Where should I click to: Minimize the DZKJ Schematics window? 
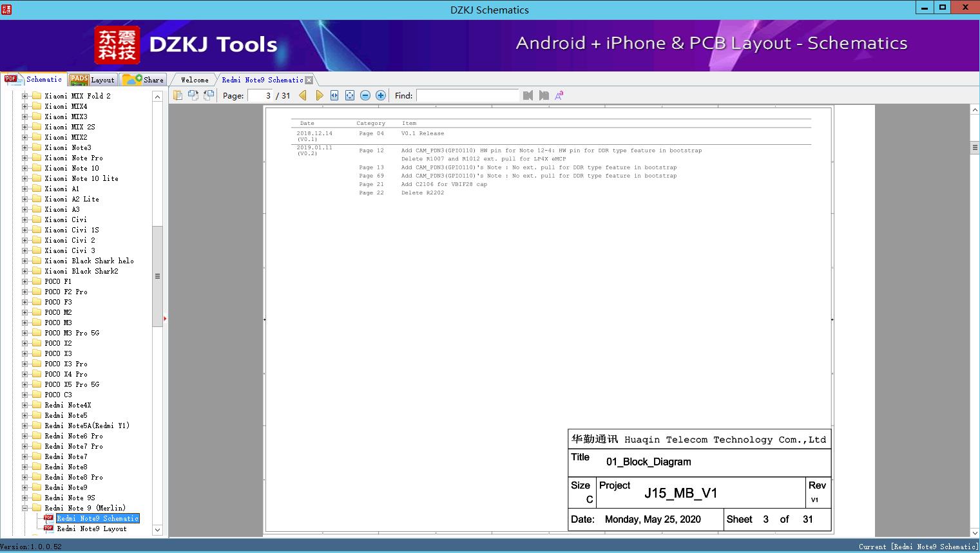coord(925,8)
